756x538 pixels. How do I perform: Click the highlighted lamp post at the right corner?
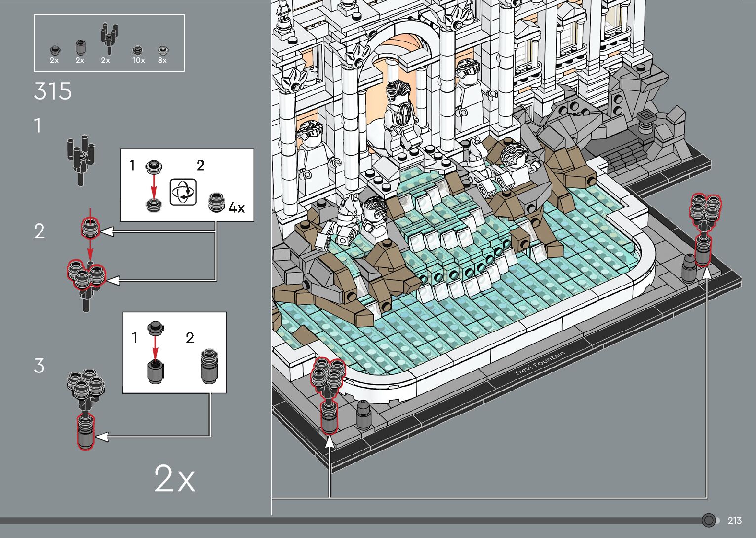coord(704,228)
